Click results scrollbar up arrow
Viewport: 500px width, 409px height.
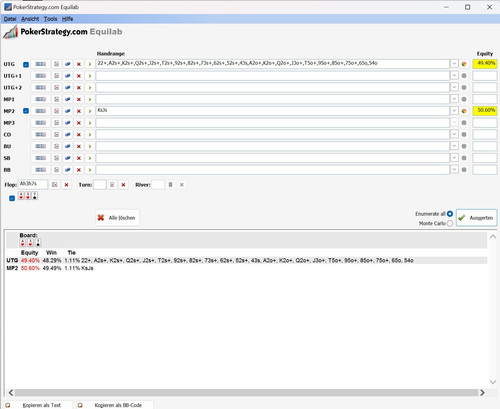tap(493, 237)
